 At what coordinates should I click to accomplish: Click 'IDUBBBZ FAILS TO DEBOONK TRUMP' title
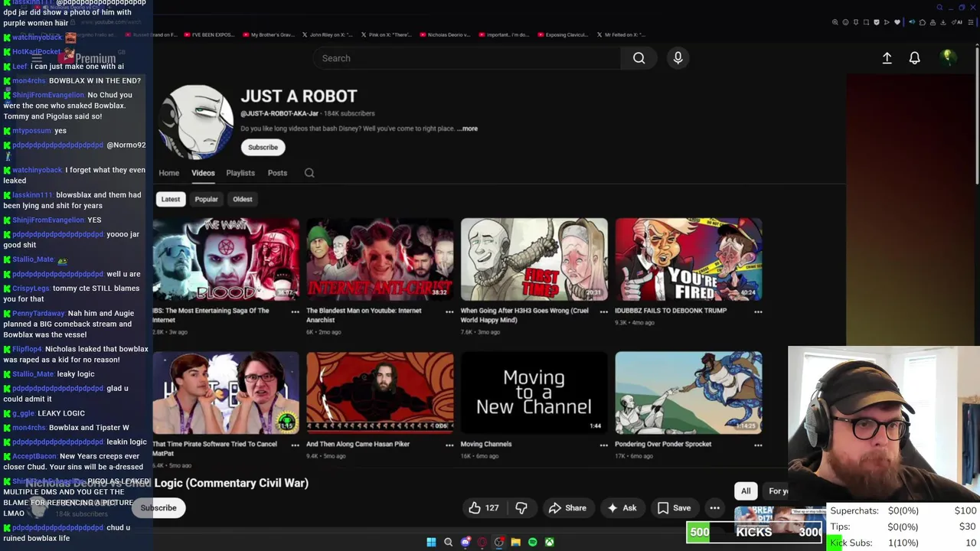click(670, 311)
